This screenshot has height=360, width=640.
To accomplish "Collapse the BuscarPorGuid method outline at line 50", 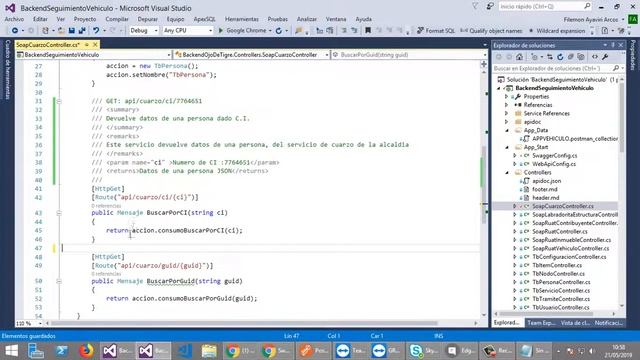I will point(59,281).
